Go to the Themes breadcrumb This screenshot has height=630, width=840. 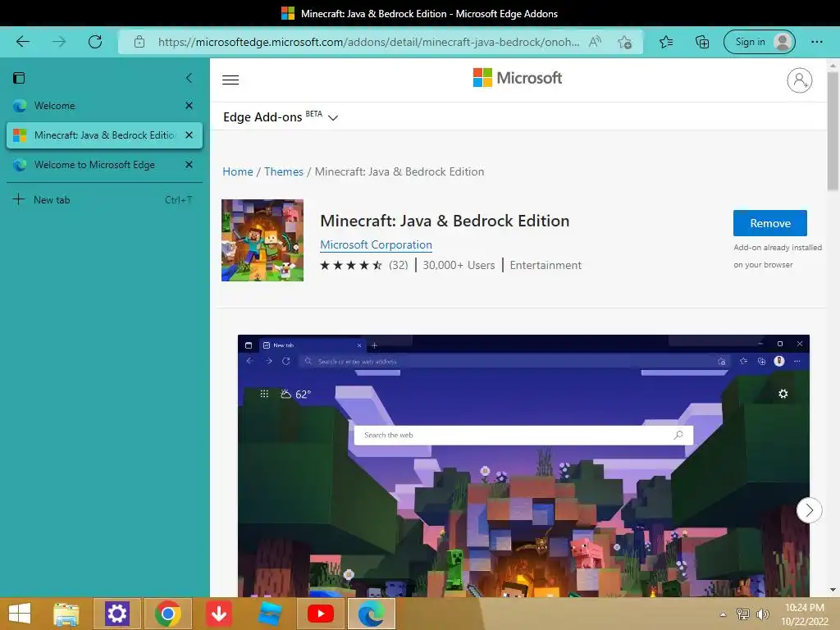click(x=283, y=172)
